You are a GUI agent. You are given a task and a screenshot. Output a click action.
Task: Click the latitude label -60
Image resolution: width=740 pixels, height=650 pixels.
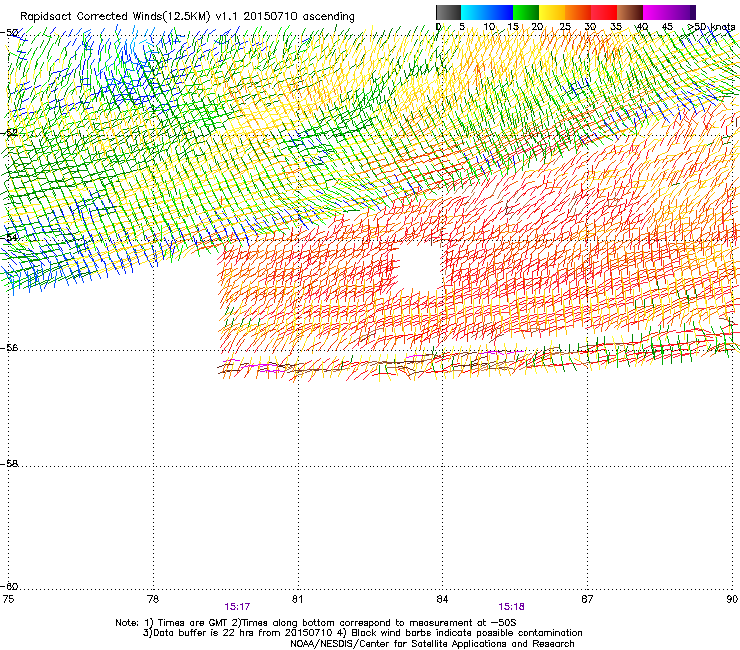9,586
